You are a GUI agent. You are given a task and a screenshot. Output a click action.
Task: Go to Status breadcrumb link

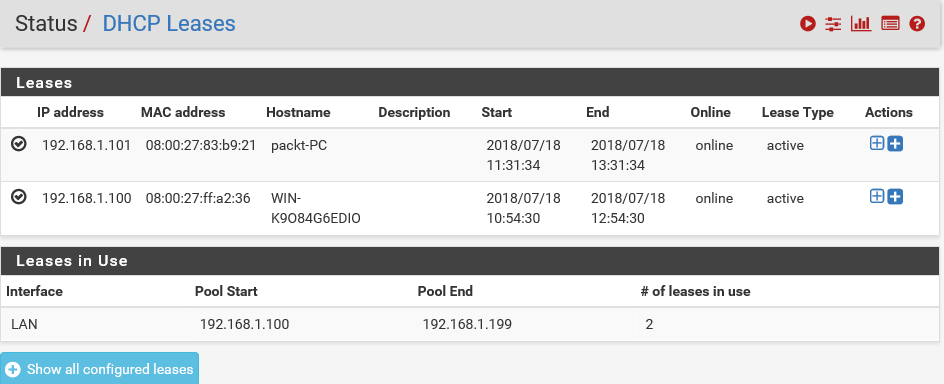46,23
